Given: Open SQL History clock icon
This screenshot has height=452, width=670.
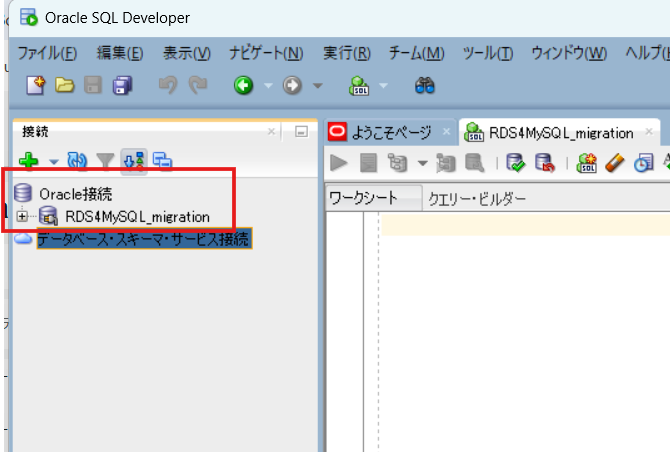Looking at the screenshot, I should point(643,163).
